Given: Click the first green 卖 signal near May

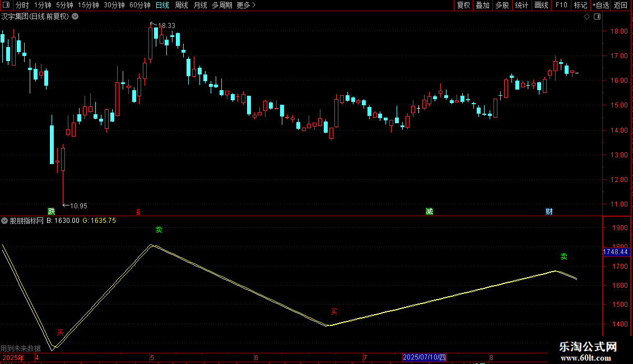Looking at the screenshot, I should [x=159, y=230].
